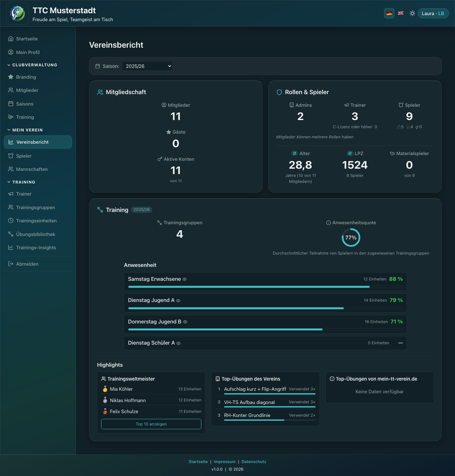Toggle eye icon for Samstag Erwachsene

point(185,279)
